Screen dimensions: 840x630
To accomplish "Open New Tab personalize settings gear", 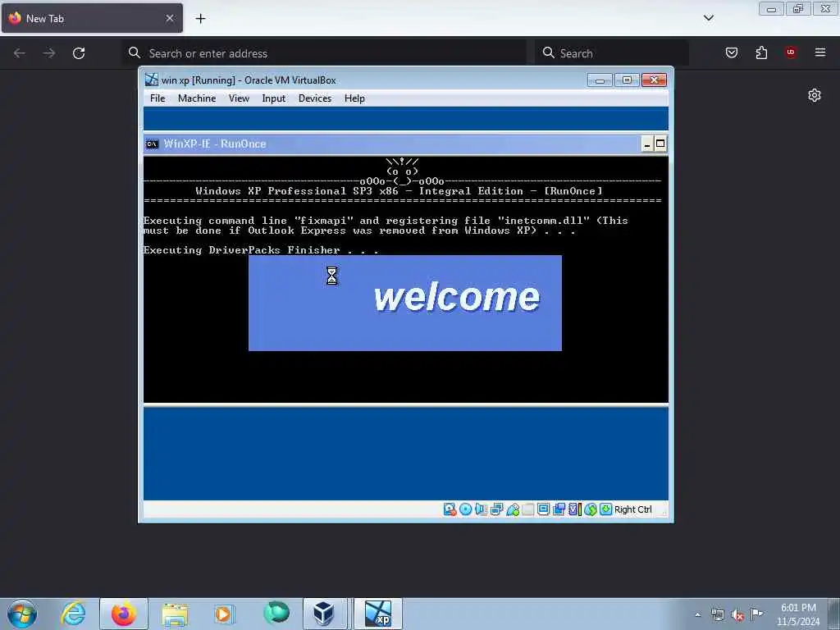I will click(x=815, y=95).
